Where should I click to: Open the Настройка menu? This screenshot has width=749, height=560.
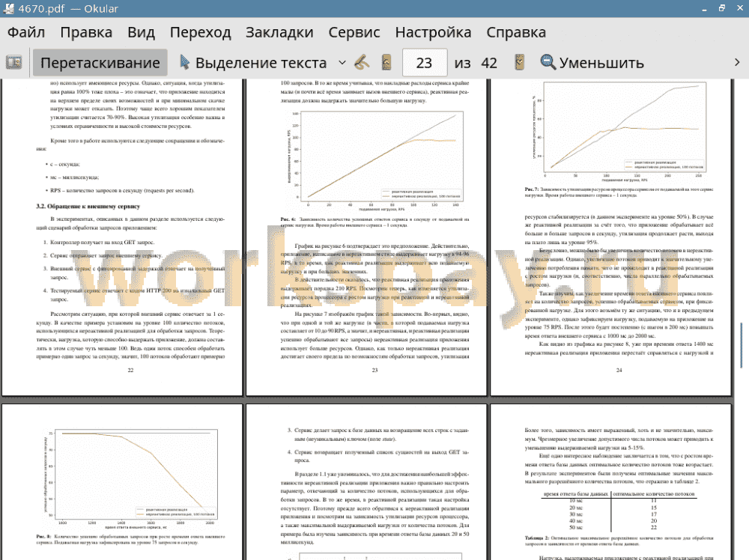click(433, 32)
